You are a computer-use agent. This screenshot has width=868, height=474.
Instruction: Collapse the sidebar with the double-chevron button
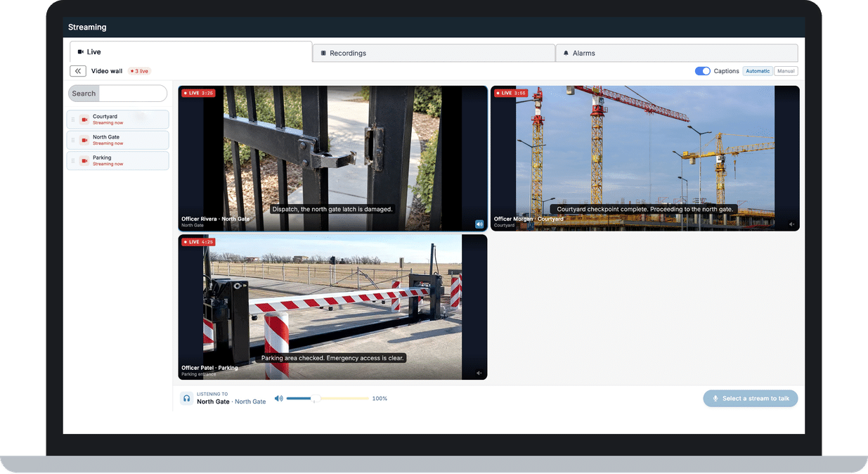click(78, 71)
